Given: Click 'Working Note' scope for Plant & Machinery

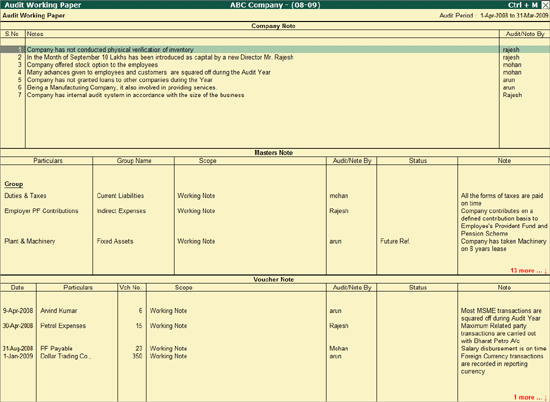Looking at the screenshot, I should coord(196,241).
